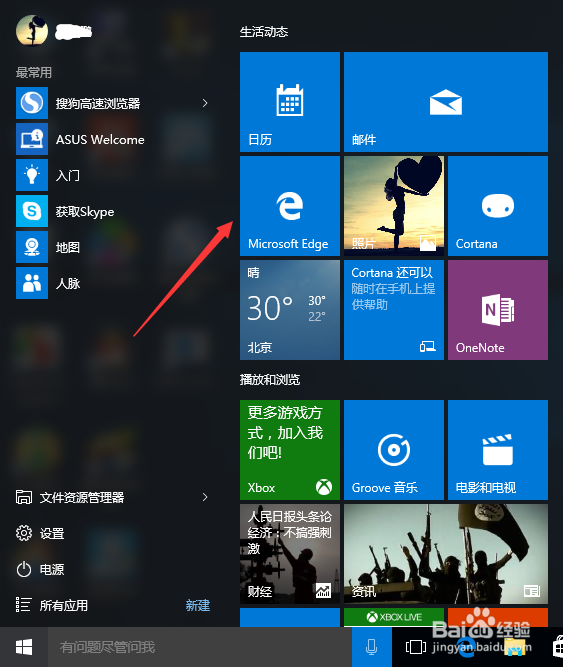Open Cortana phone help tile
Viewport: 563px width, 667px height.
point(394,310)
